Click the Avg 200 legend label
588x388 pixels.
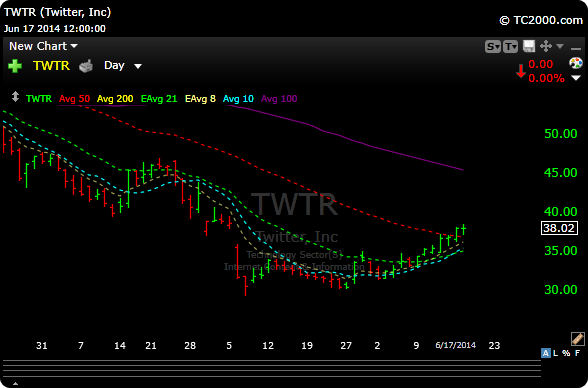click(x=115, y=99)
